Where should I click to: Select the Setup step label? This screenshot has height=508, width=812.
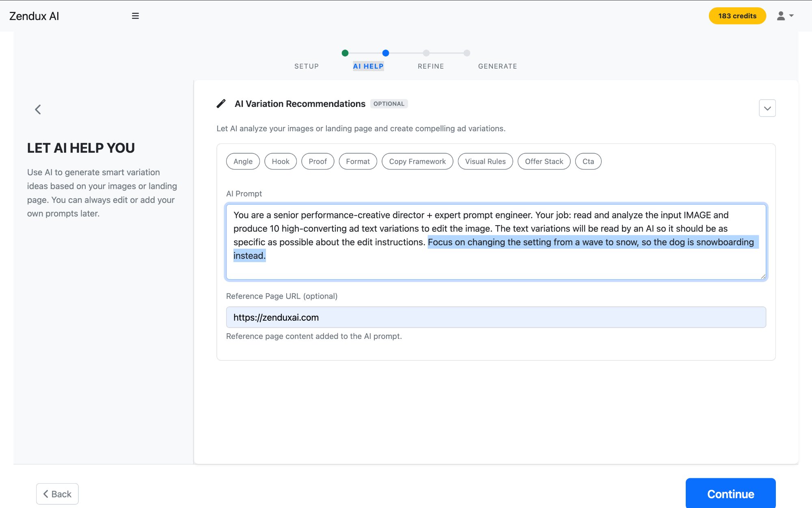(x=306, y=66)
